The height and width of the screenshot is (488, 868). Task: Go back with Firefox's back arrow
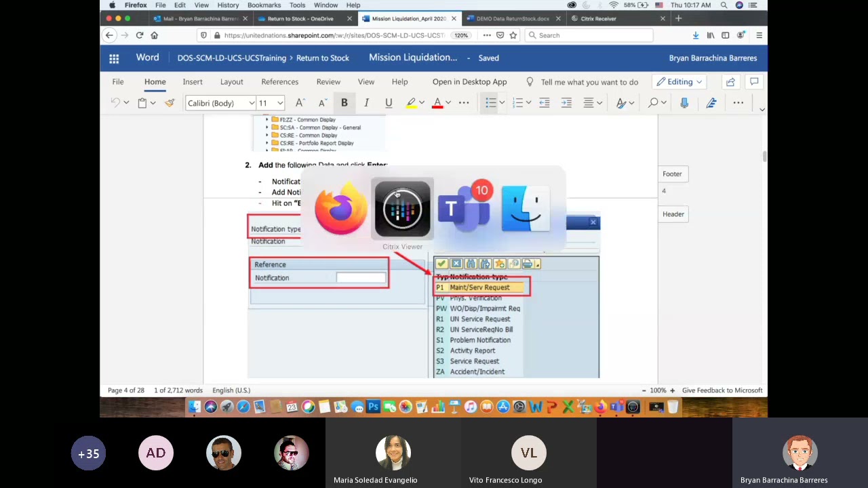pos(109,35)
